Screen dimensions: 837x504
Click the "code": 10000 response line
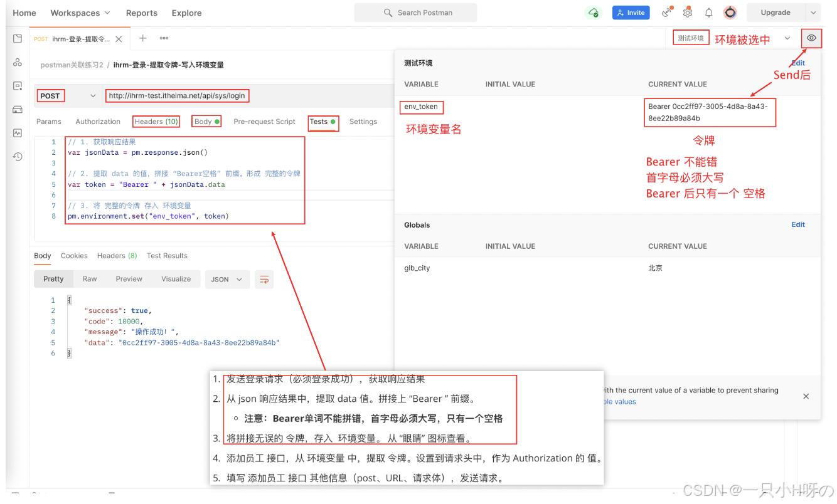[114, 322]
